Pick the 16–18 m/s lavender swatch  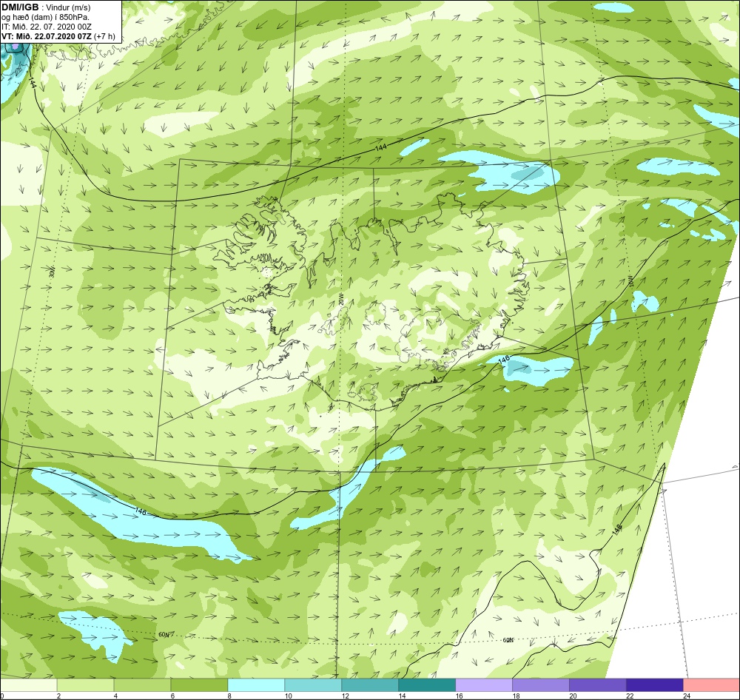484,685
